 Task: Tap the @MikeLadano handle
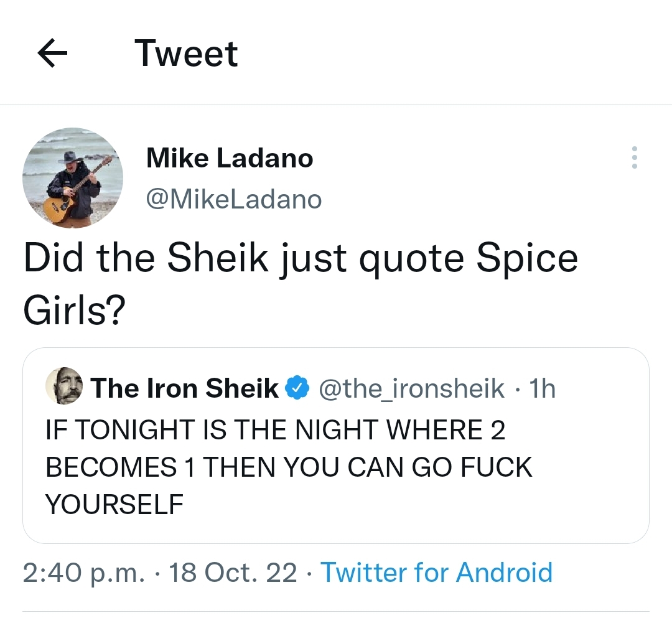[233, 199]
